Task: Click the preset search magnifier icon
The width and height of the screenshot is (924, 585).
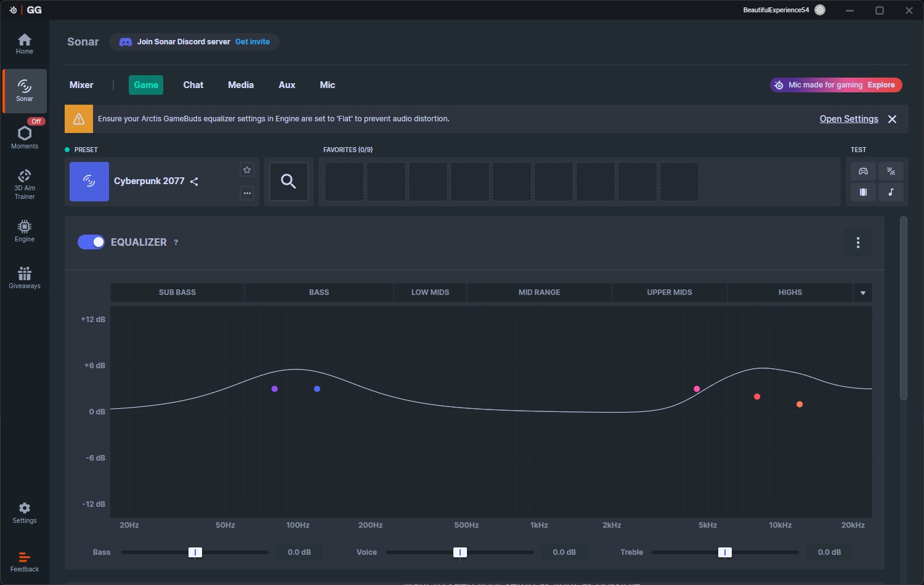Action: point(288,181)
